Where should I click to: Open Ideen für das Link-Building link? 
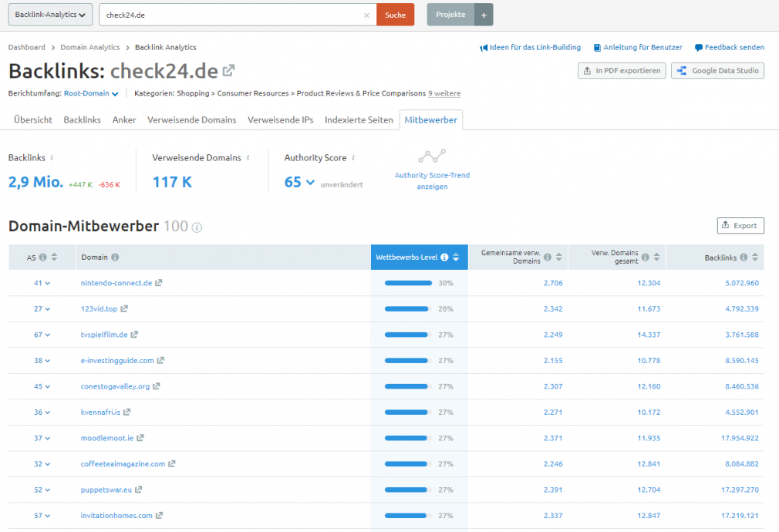530,47
